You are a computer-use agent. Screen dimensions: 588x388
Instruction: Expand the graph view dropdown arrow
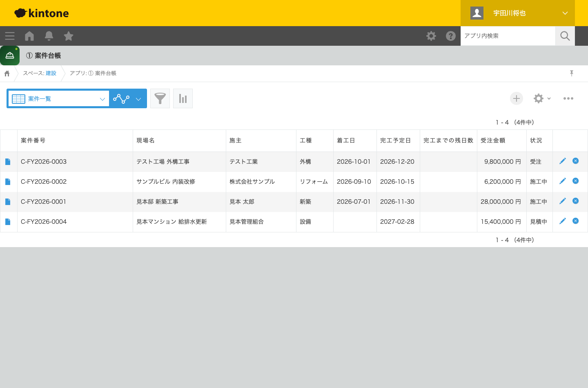pos(138,99)
